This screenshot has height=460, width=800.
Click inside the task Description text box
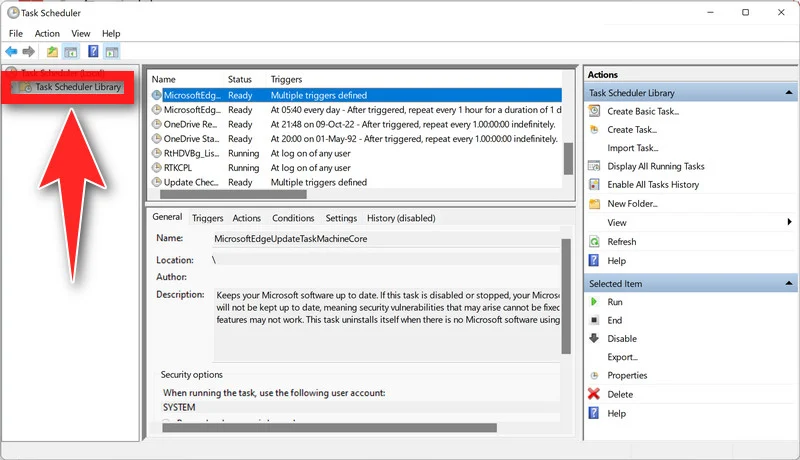point(386,324)
